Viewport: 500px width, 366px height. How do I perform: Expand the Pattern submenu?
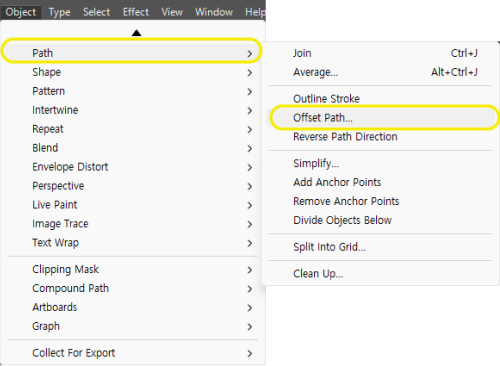click(x=132, y=91)
